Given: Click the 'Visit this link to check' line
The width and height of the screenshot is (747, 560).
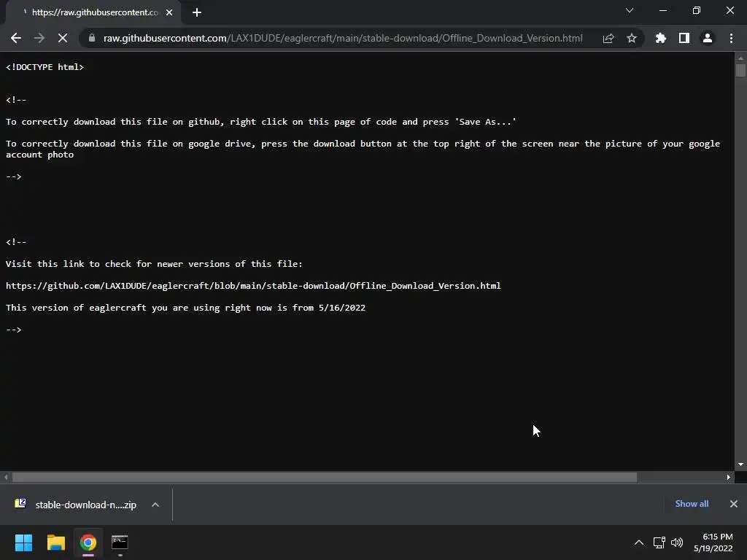Looking at the screenshot, I should pyautogui.click(x=154, y=264).
